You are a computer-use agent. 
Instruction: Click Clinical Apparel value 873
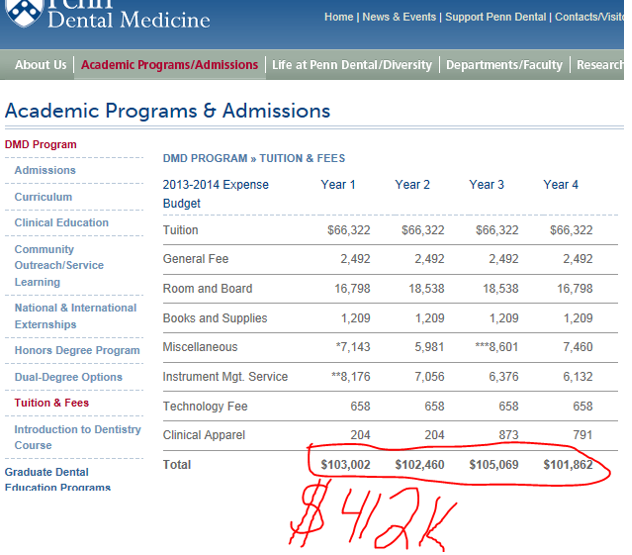pos(509,435)
